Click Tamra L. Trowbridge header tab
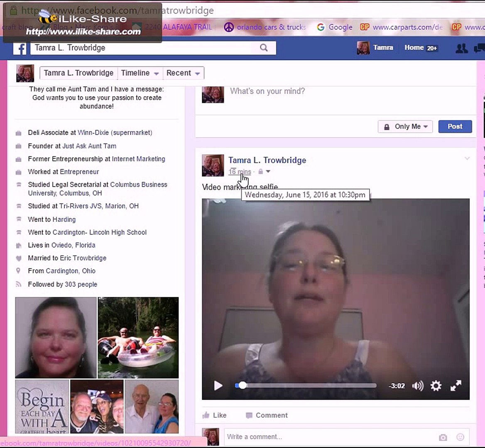This screenshot has height=448, width=485. [x=78, y=73]
